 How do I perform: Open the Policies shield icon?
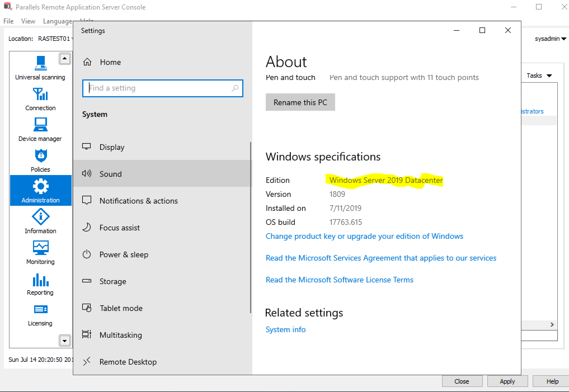click(x=41, y=156)
